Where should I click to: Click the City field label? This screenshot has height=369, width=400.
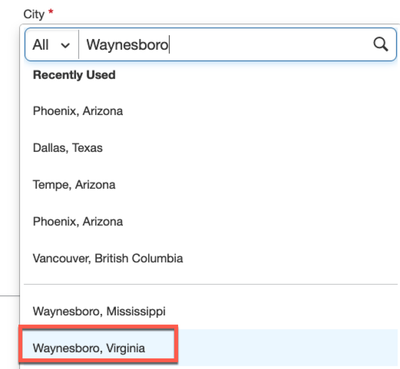[x=34, y=14]
